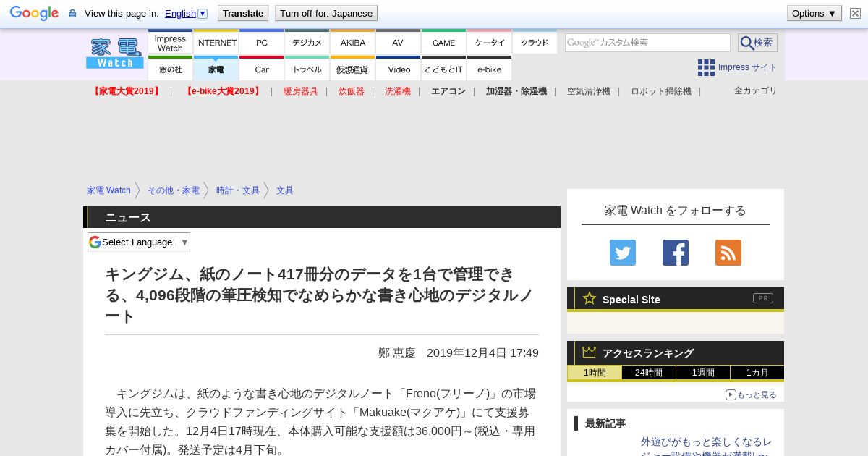This screenshot has height=456, width=868.
Task: Open the 仮想通貨 tab
Action: [x=353, y=69]
